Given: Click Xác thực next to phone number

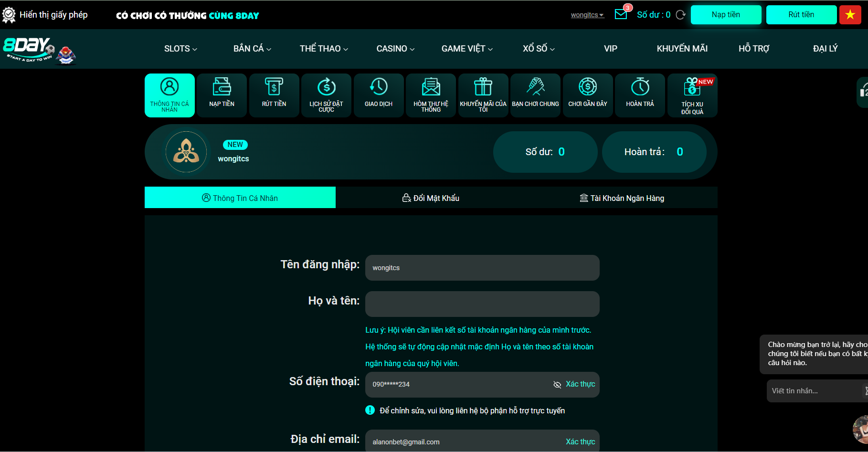Looking at the screenshot, I should tap(580, 384).
